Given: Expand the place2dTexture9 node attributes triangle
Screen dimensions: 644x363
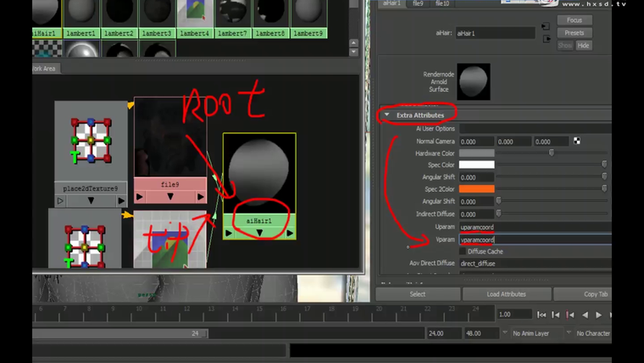Looking at the screenshot, I should (x=91, y=201).
